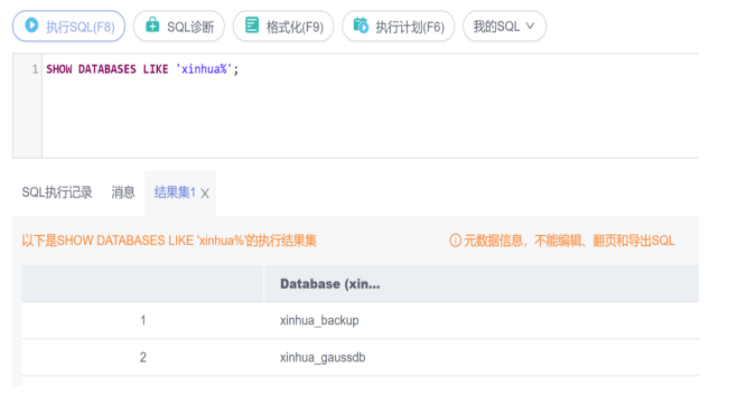Click the orange info icon beside 元数据信息
This screenshot has width=745, height=400.
(x=455, y=241)
